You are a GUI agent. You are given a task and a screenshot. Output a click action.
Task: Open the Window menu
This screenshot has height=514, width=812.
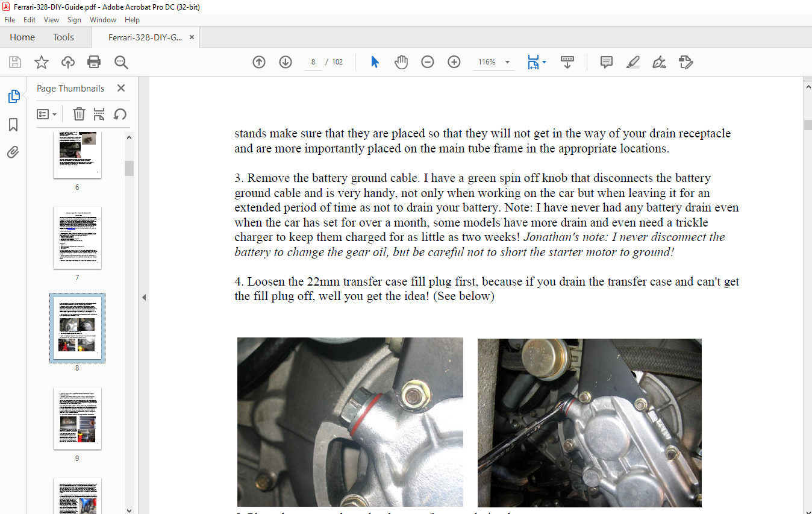(x=103, y=20)
